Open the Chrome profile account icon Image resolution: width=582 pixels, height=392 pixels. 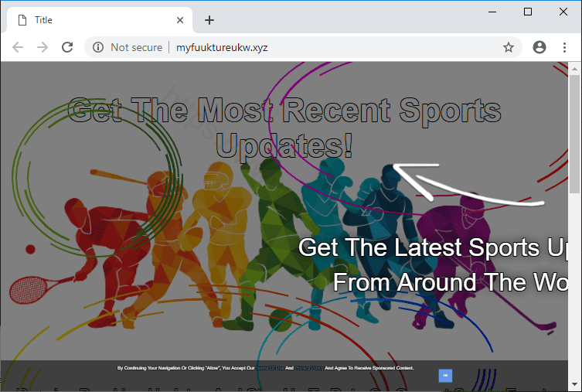tap(539, 47)
